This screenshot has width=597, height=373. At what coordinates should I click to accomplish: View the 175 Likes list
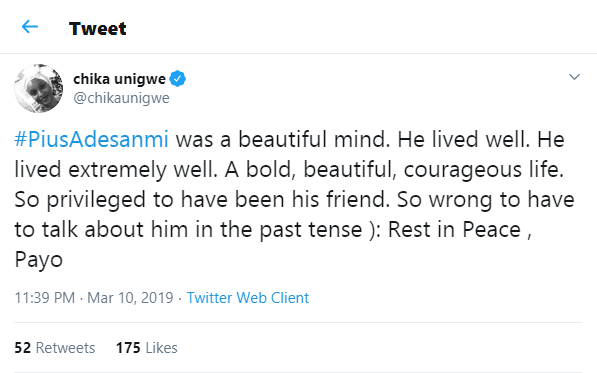pos(147,348)
